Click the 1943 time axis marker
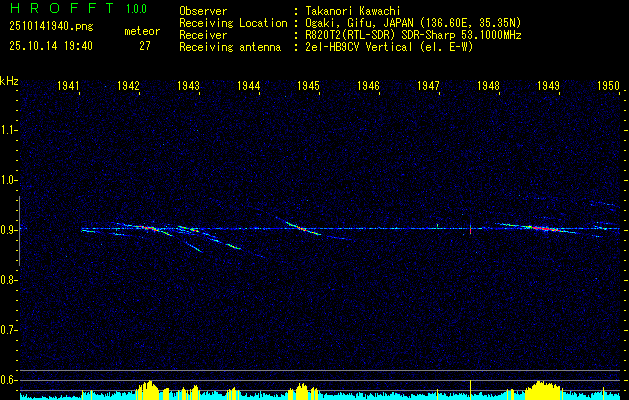The image size is (629, 400). click(x=188, y=85)
